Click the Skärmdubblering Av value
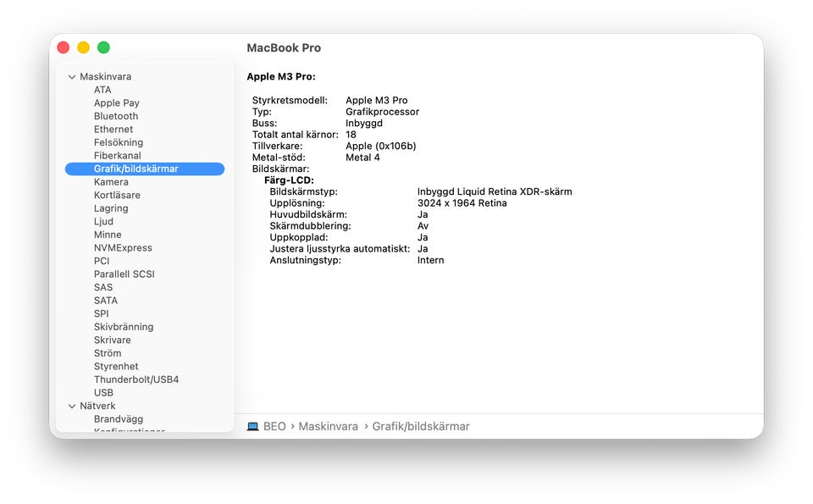The height and width of the screenshot is (504, 813). click(x=423, y=225)
